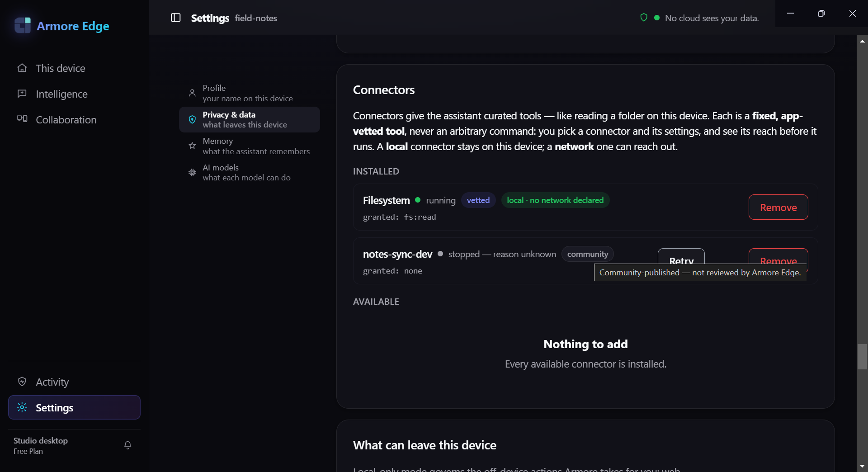Click the green running status dot
This screenshot has height=472, width=868.
pos(418,200)
